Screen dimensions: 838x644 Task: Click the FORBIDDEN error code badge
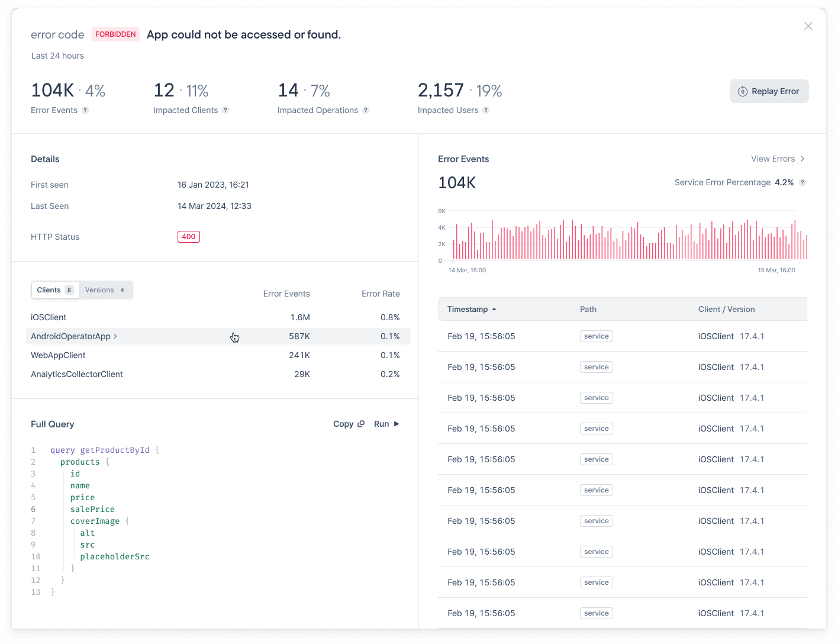[115, 34]
